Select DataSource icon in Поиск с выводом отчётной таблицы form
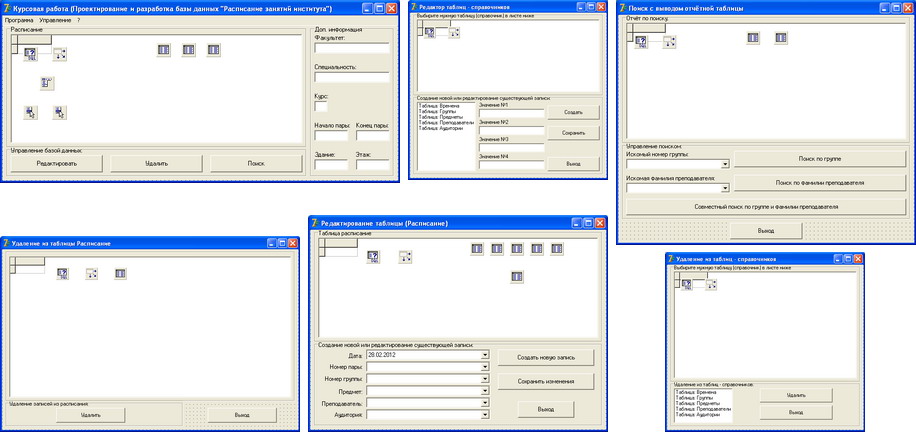This screenshot has width=916, height=432. (x=669, y=42)
